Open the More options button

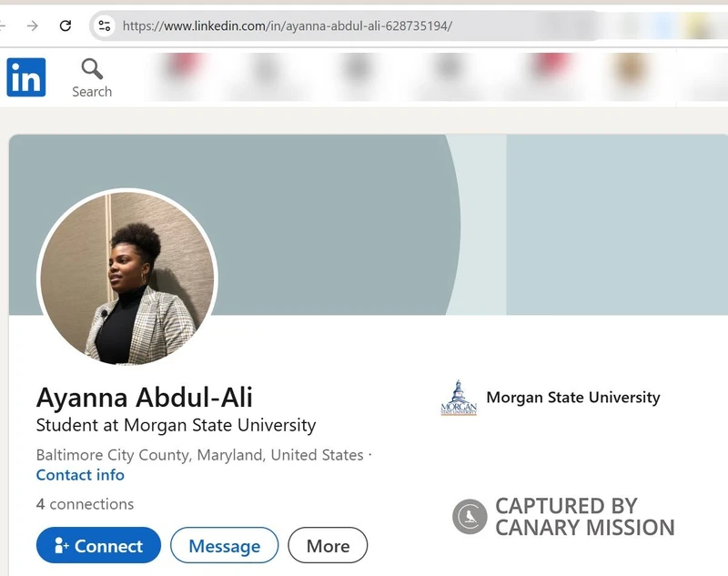tap(328, 545)
